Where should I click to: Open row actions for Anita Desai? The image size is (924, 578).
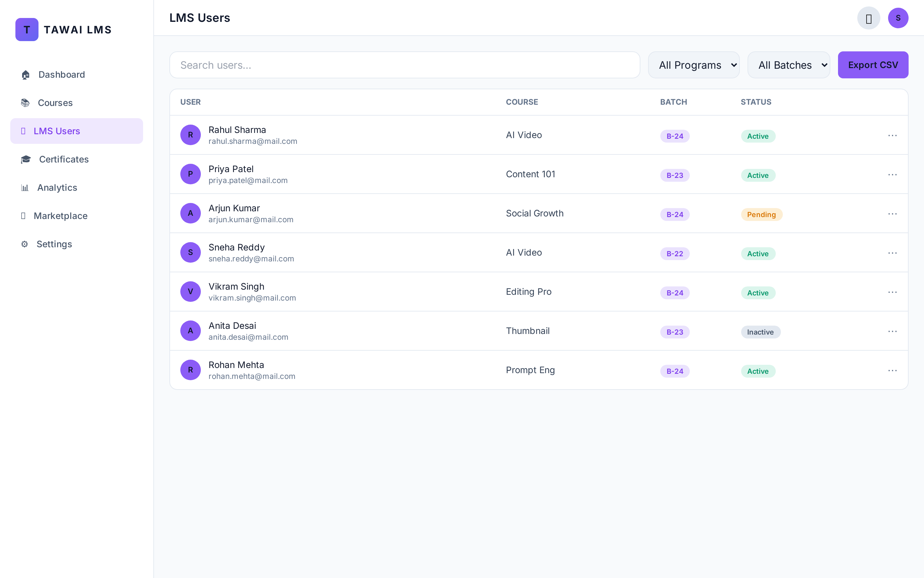click(892, 331)
